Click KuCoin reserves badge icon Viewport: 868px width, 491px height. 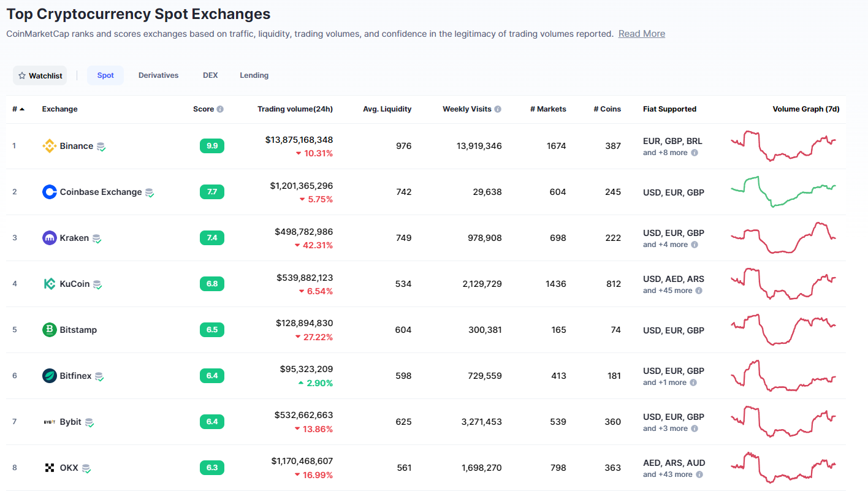(x=97, y=284)
